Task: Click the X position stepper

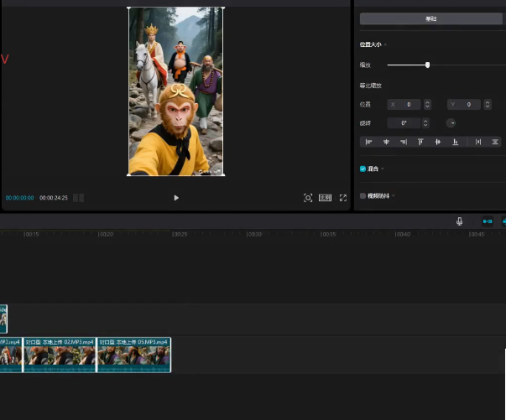Action: 427,105
